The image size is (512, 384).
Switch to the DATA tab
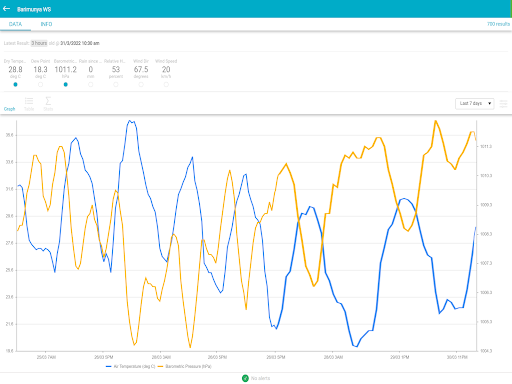click(x=15, y=24)
